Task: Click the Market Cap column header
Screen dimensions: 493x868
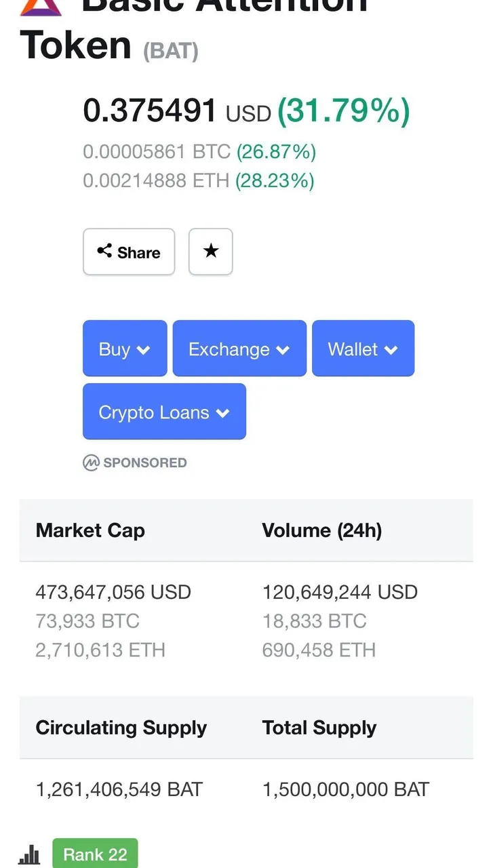Action: click(x=90, y=530)
